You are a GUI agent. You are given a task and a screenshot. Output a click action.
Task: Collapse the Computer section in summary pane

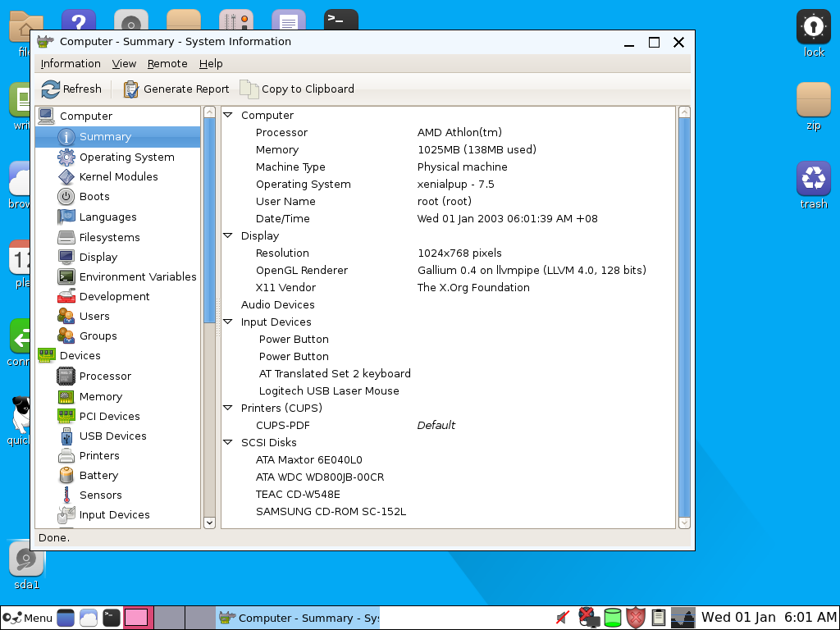[x=228, y=115]
